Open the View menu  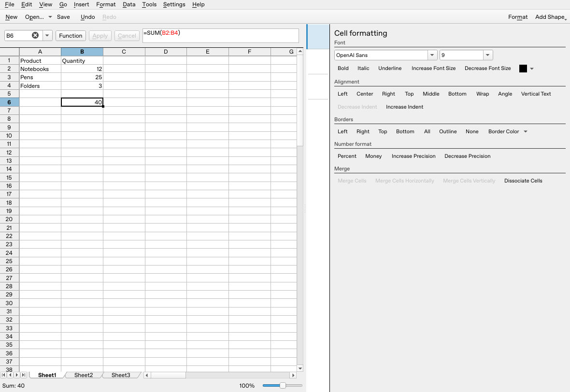[x=45, y=4]
